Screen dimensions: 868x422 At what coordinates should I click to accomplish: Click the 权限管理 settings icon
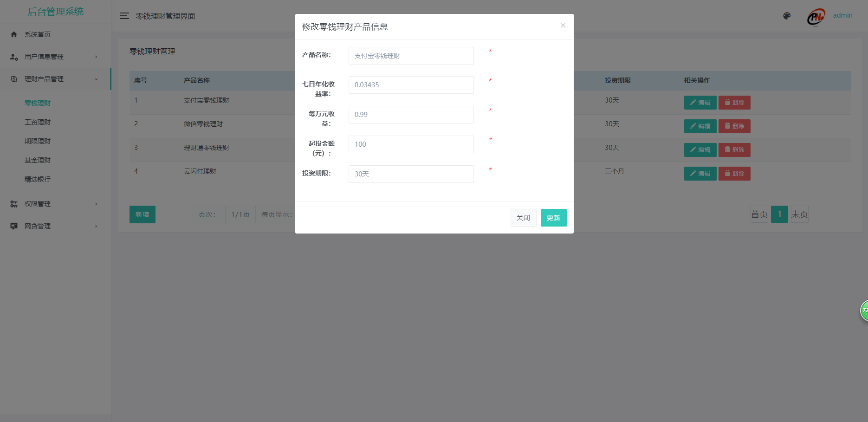14,204
